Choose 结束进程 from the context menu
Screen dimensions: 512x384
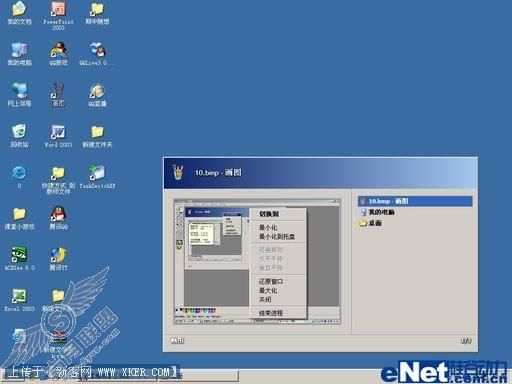point(271,313)
